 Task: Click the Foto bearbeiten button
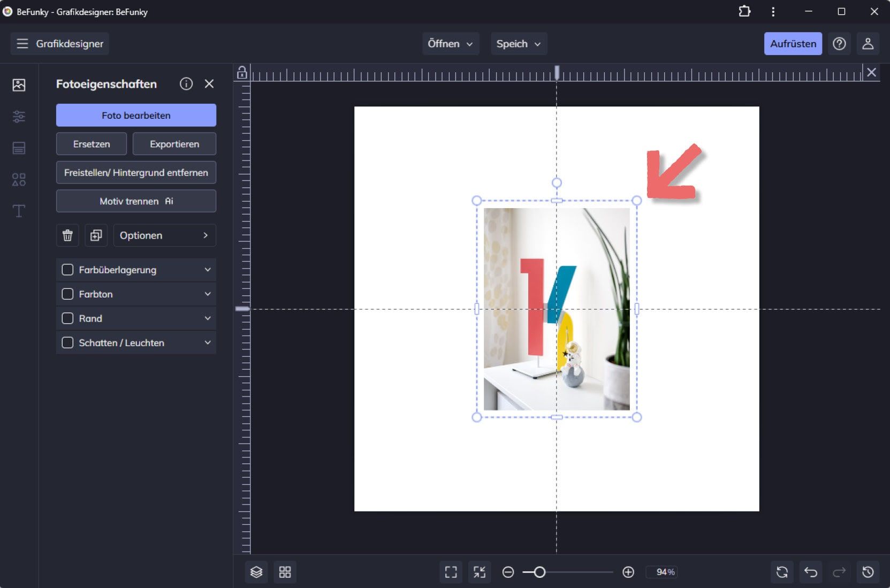coord(136,115)
